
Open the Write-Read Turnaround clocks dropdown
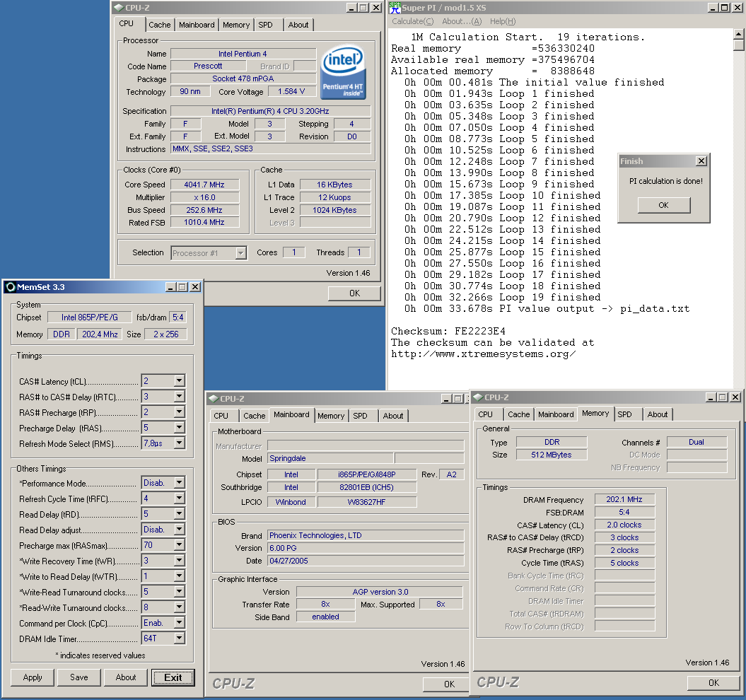tap(179, 592)
